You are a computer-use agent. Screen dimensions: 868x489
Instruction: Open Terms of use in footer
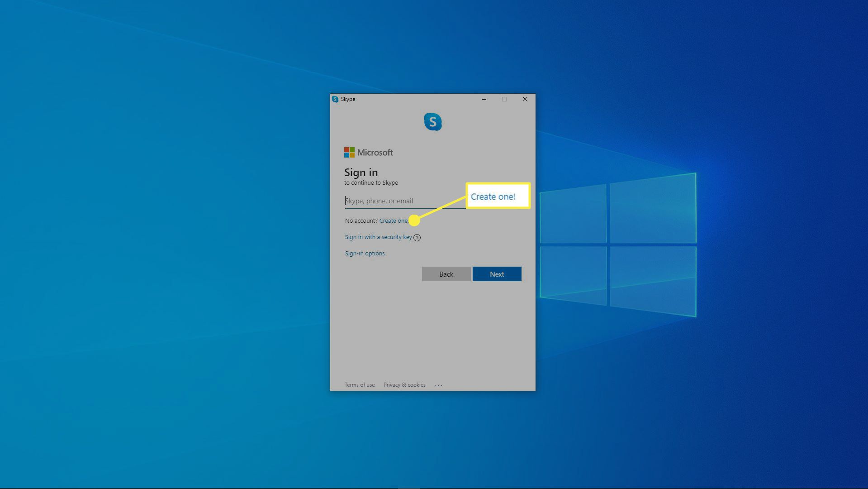tap(360, 385)
